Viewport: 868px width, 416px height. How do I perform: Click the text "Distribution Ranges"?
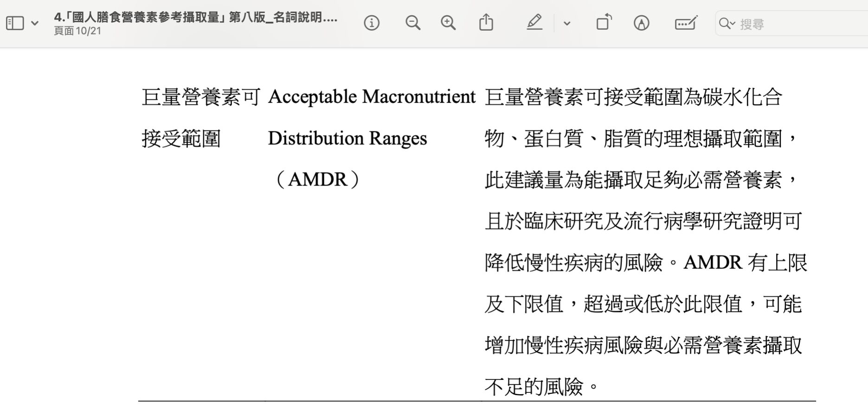click(x=347, y=138)
